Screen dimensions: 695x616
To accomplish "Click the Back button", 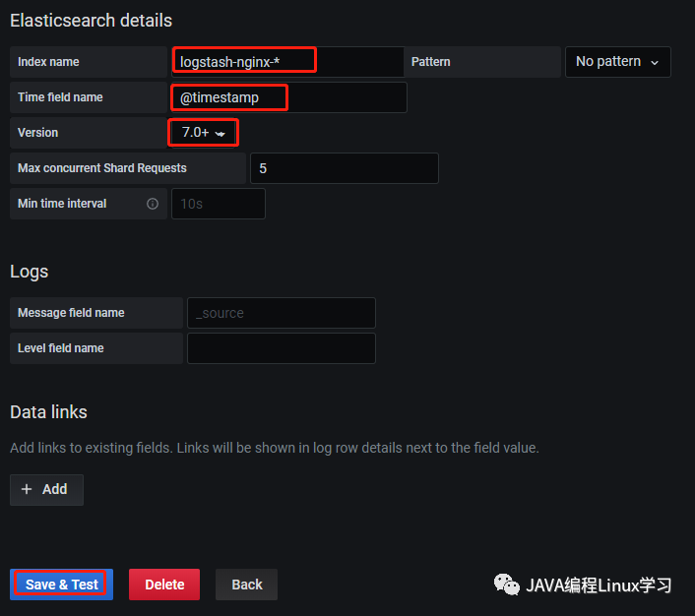I will (x=246, y=585).
